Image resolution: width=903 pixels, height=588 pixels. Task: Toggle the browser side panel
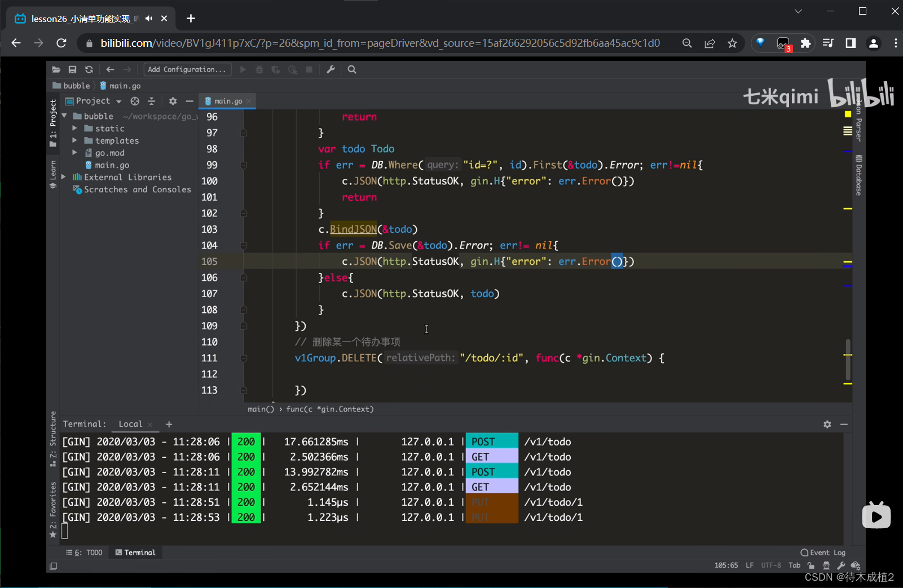(851, 43)
